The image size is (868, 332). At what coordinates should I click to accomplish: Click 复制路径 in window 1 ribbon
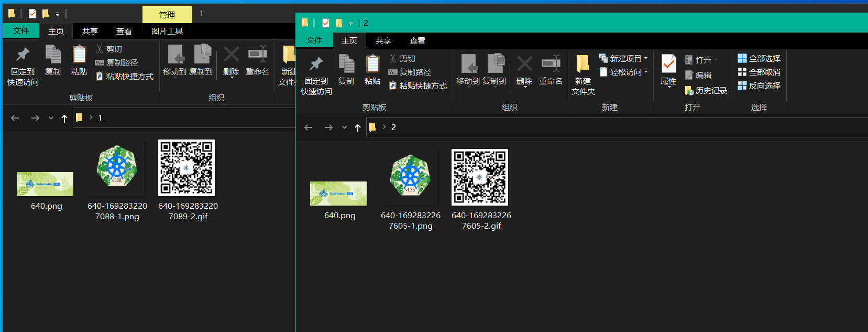(x=116, y=63)
